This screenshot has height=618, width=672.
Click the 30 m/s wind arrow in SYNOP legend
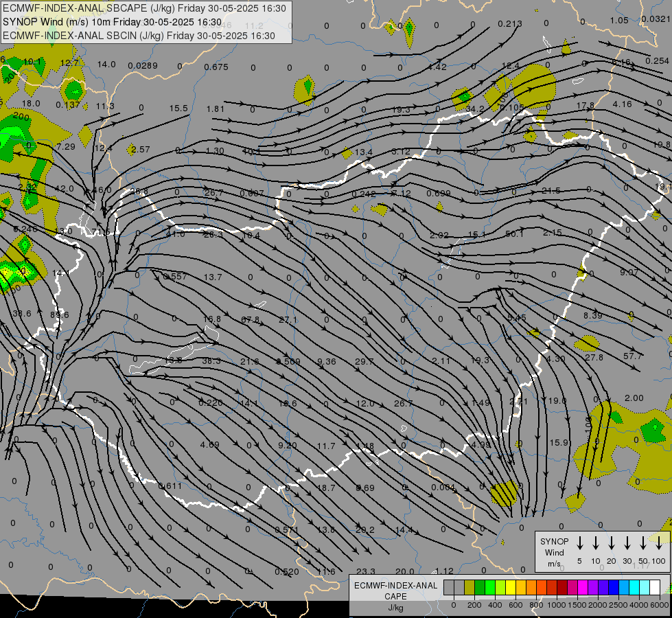click(627, 543)
